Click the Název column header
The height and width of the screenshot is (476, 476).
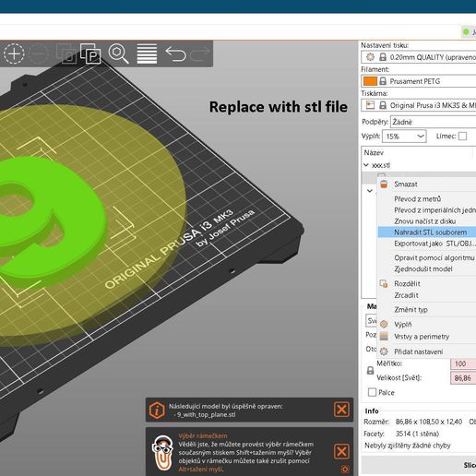[417, 153]
